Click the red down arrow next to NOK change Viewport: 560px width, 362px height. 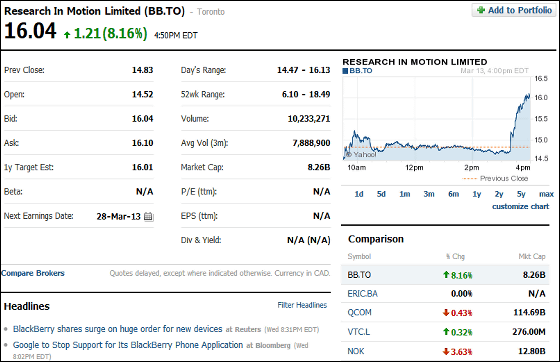446,351
